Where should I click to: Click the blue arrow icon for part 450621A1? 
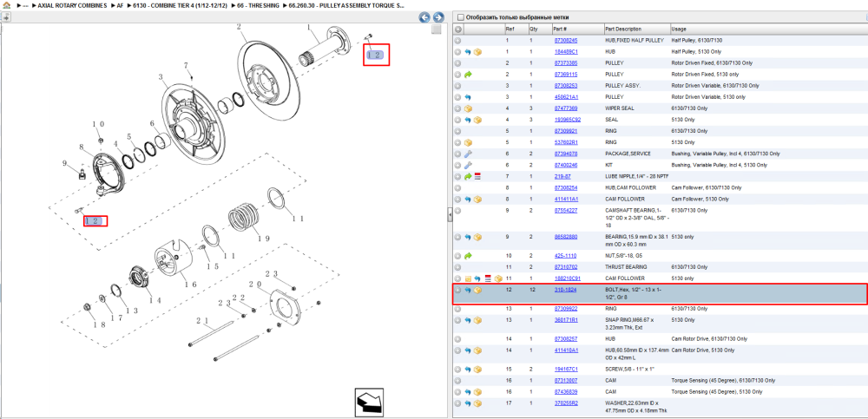pyautogui.click(x=468, y=97)
